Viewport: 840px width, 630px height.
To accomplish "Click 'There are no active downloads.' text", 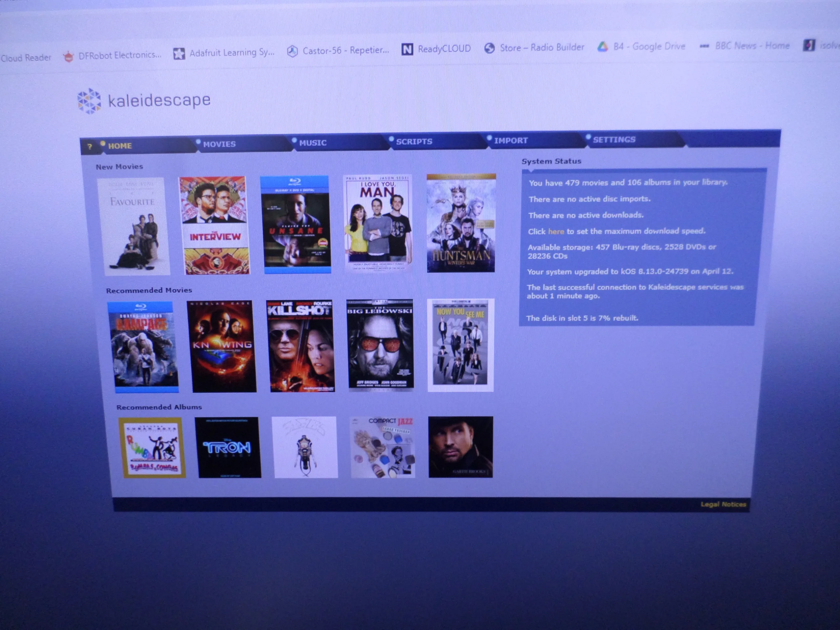I will pyautogui.click(x=586, y=215).
